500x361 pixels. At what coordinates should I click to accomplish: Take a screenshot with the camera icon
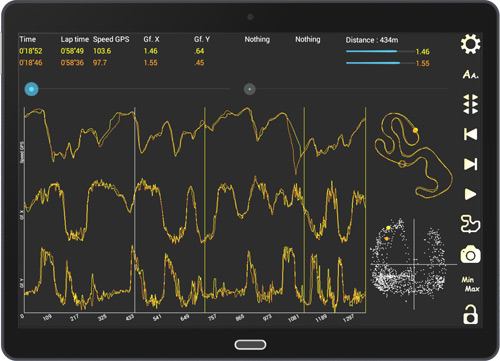(x=470, y=255)
